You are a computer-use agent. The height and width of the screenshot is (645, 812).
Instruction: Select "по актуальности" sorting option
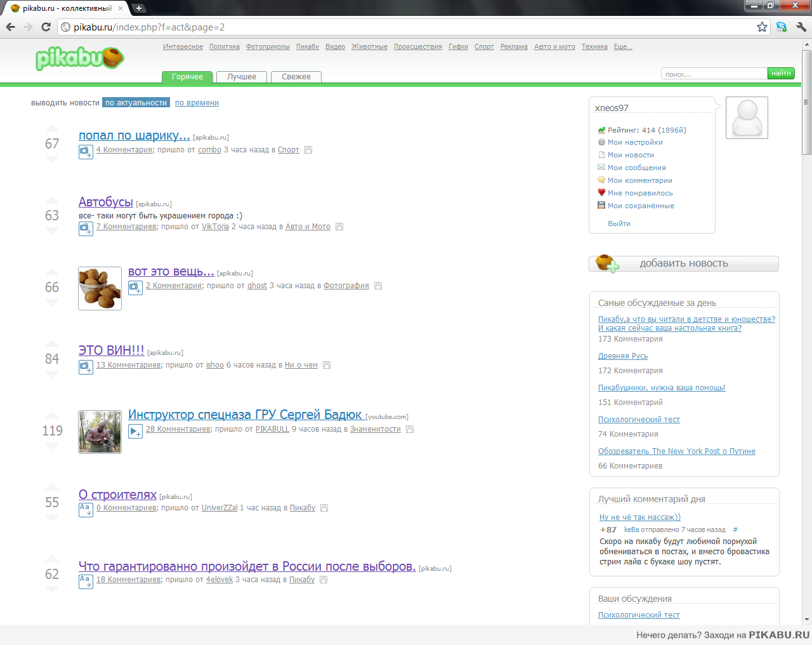136,103
